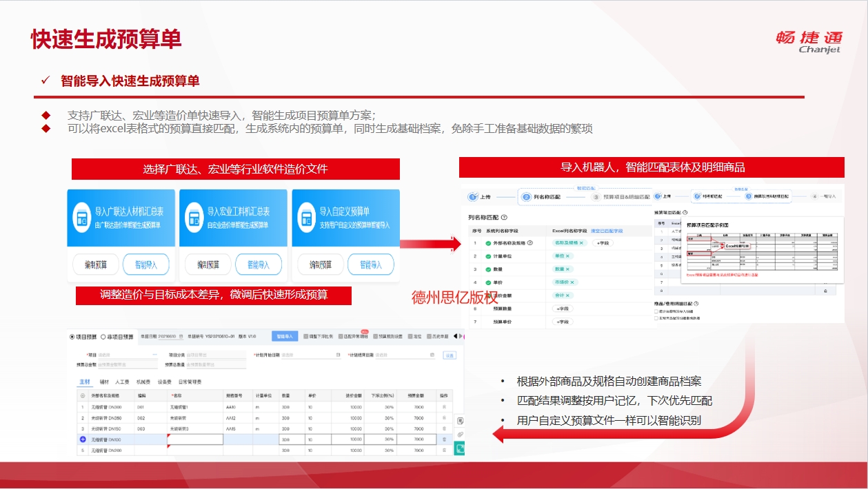Click the 清空已匹配字段 link
This screenshot has height=489, width=868.
pyautogui.click(x=607, y=231)
